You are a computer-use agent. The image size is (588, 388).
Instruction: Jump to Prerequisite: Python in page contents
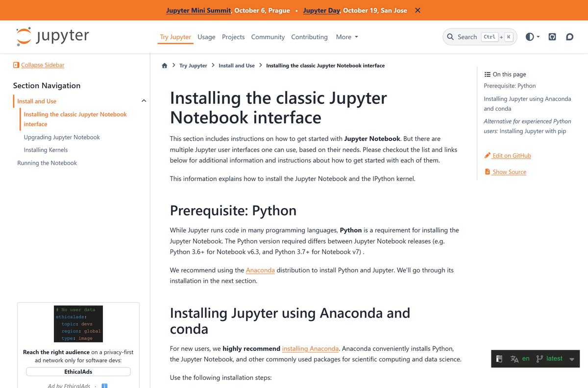[510, 86]
